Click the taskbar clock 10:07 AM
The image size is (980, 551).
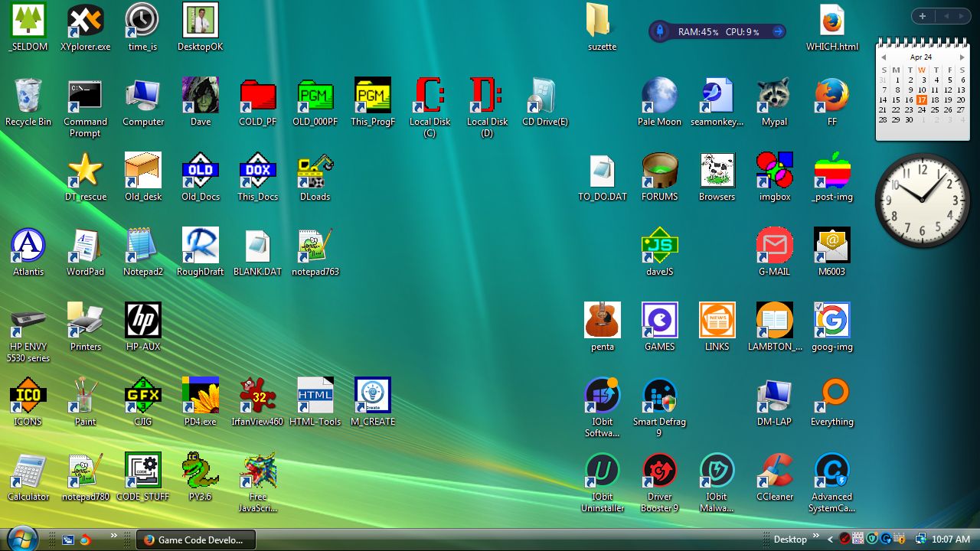[x=951, y=540]
